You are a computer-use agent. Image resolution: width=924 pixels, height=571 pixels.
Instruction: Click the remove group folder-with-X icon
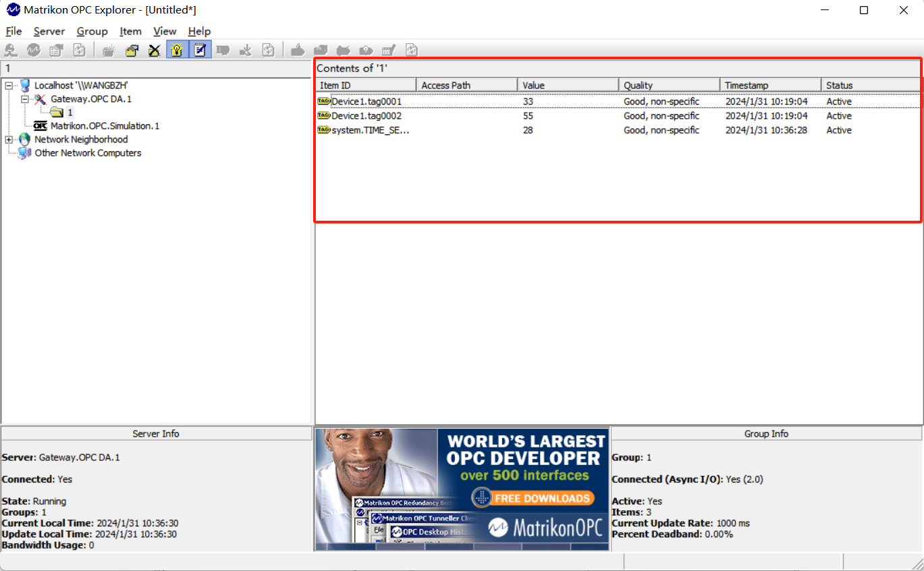click(155, 50)
